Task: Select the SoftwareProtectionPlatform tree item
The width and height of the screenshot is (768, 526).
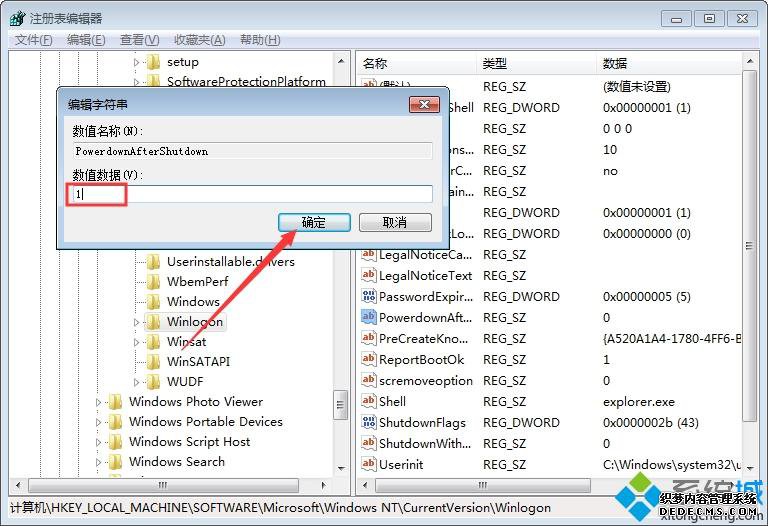Action: pyautogui.click(x=246, y=81)
